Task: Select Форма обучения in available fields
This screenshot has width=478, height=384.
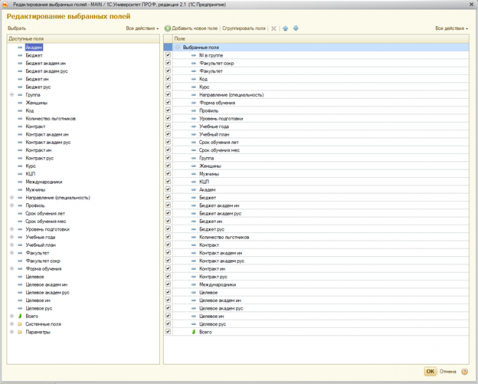Action: [x=43, y=269]
